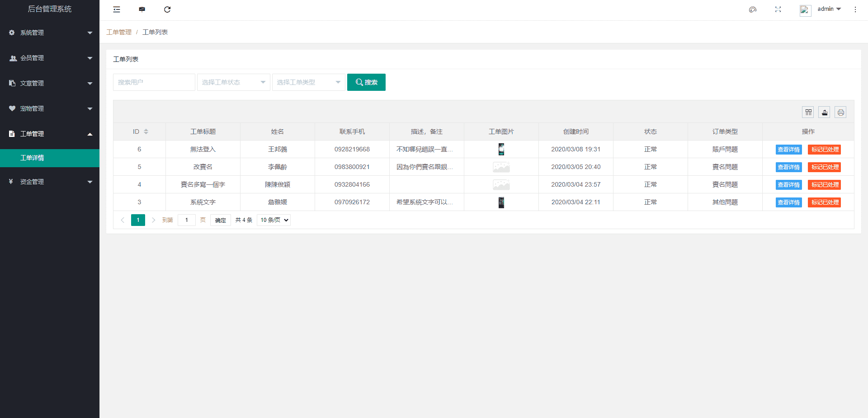Expand the admin user dropdown
The image size is (868, 418).
click(829, 9)
